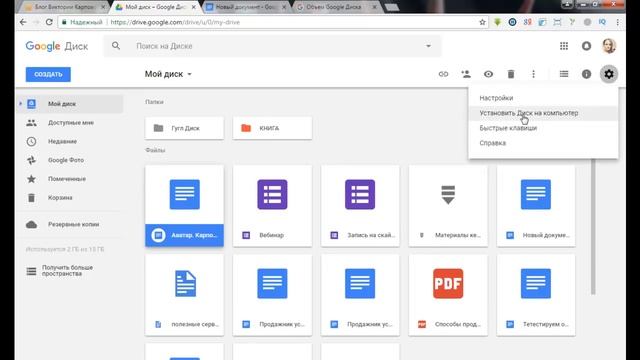Click the settings gear icon
The image size is (640, 360).
point(609,74)
